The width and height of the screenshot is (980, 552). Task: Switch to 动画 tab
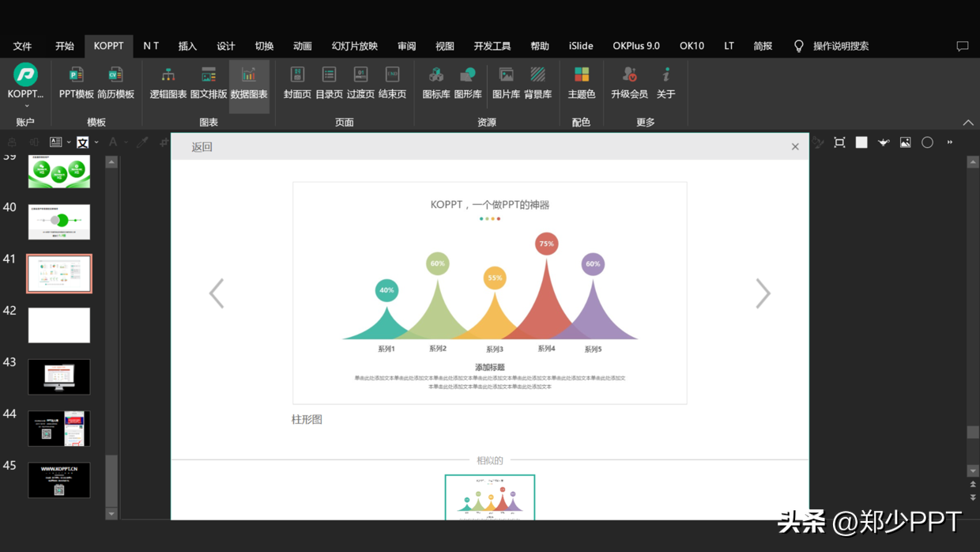click(x=303, y=46)
